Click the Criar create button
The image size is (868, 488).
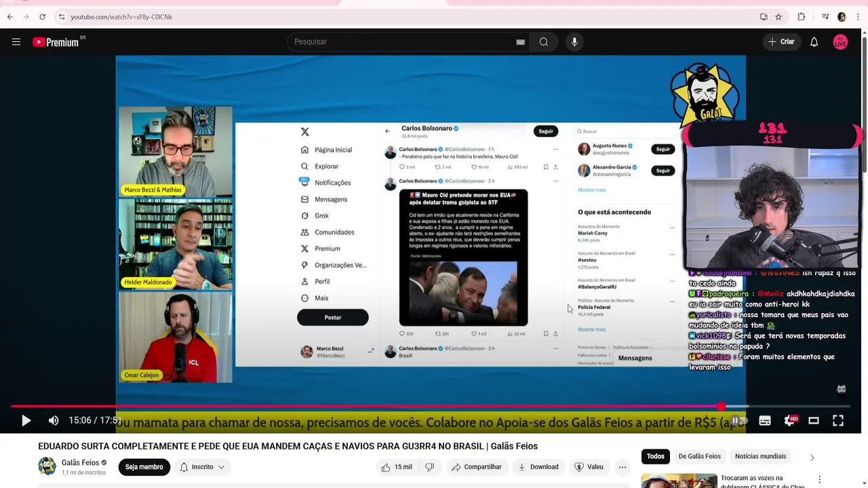[x=781, y=42]
